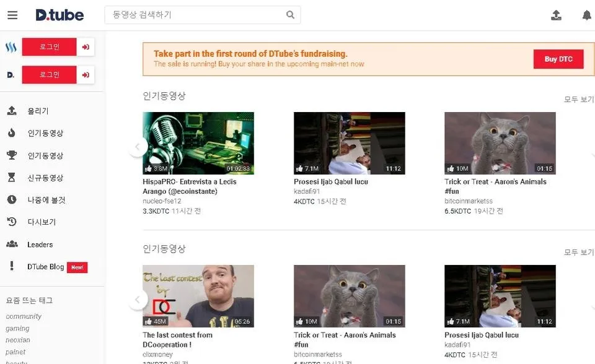595x364 pixels.
Task: Click channel name nucleo-fse12
Action: point(162,201)
